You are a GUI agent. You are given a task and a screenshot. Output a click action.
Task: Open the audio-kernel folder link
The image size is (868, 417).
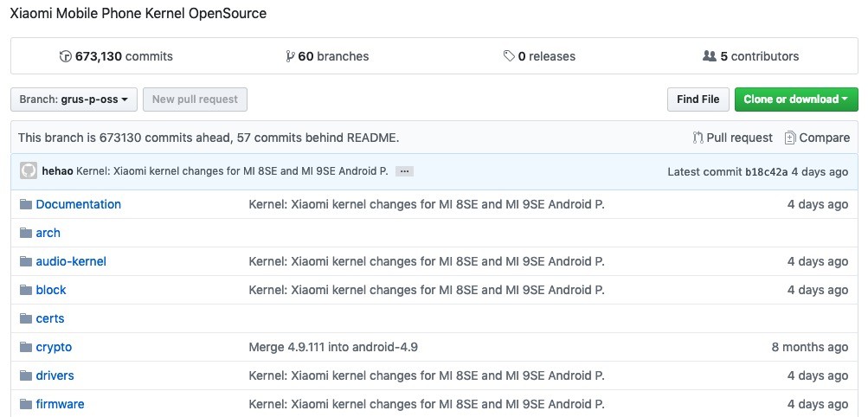(71, 261)
